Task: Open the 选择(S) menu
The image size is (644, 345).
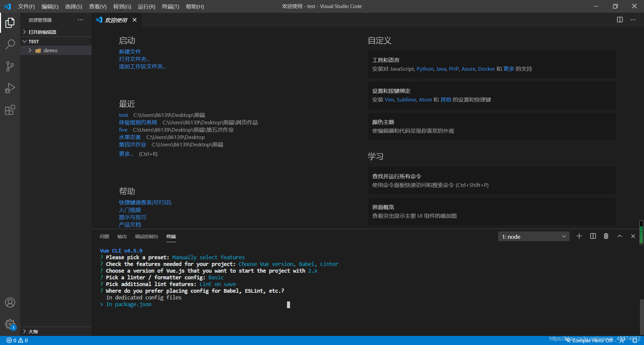Action: 73,6
